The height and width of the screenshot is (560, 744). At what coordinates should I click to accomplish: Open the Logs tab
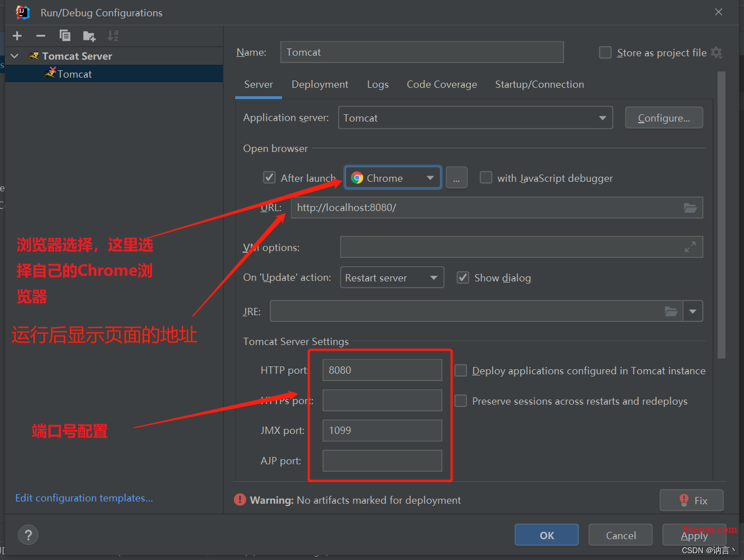click(x=378, y=84)
